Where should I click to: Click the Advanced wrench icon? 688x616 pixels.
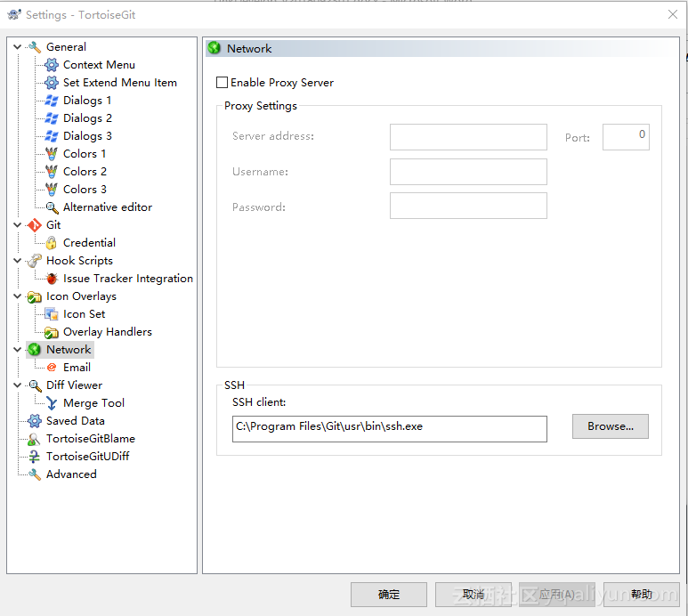(34, 474)
